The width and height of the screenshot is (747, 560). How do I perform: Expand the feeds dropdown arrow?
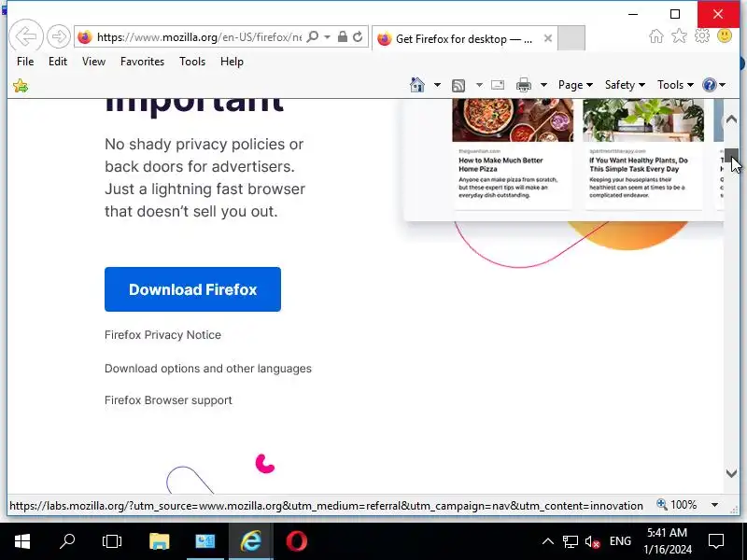coord(479,85)
